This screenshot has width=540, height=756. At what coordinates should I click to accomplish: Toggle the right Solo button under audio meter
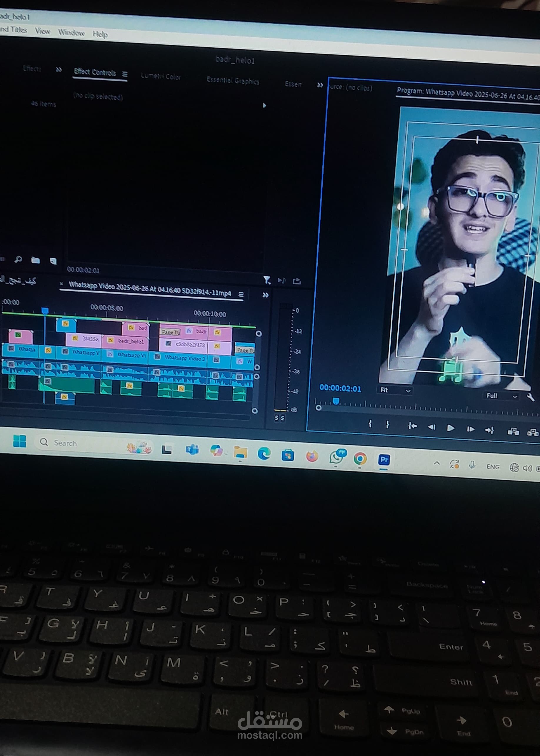[283, 418]
